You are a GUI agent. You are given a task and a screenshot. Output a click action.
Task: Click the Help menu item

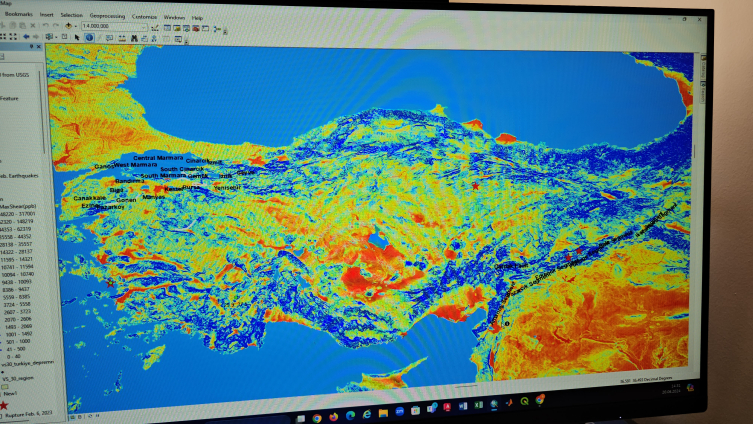(x=197, y=18)
